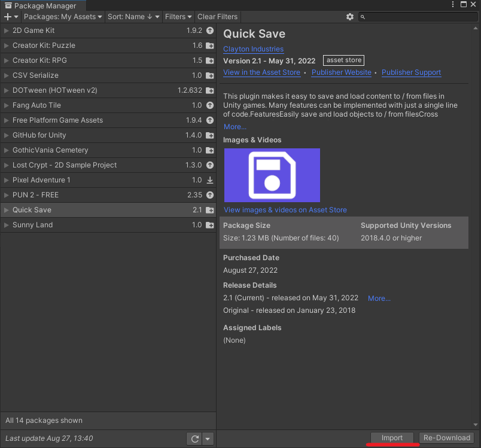Click the import icon for DOTween (HOTween v2)
Screen dimensions: 481x448
(x=210, y=90)
